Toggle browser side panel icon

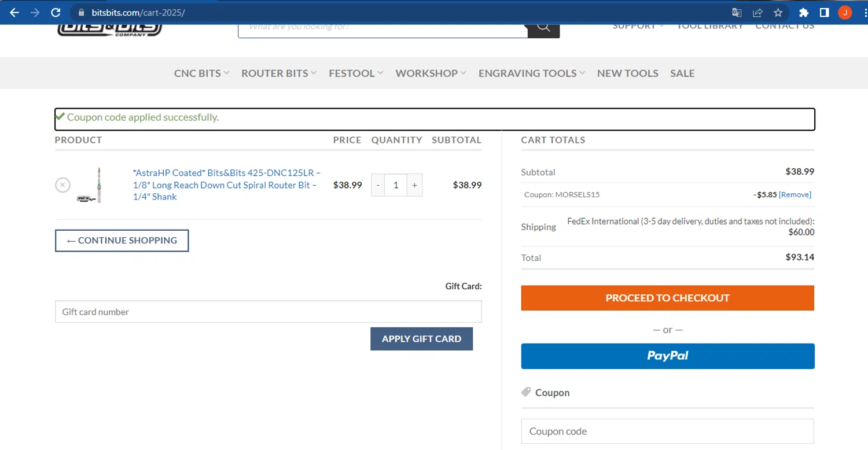tap(825, 12)
